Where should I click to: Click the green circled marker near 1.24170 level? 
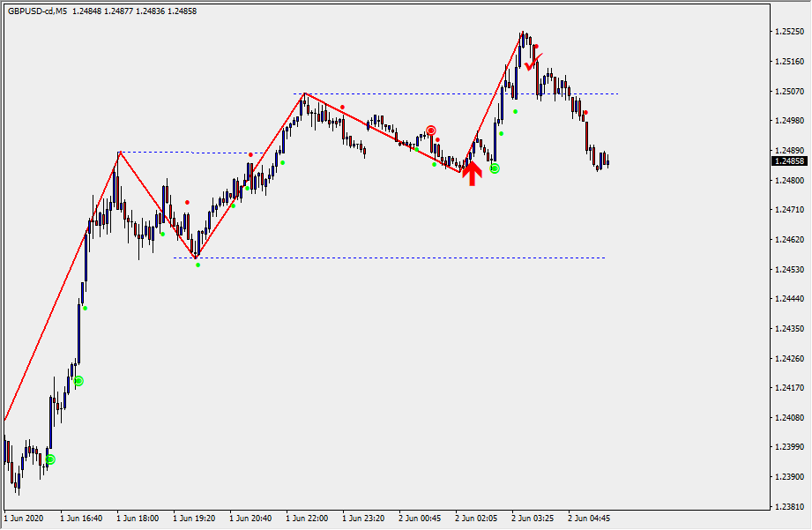tap(78, 381)
